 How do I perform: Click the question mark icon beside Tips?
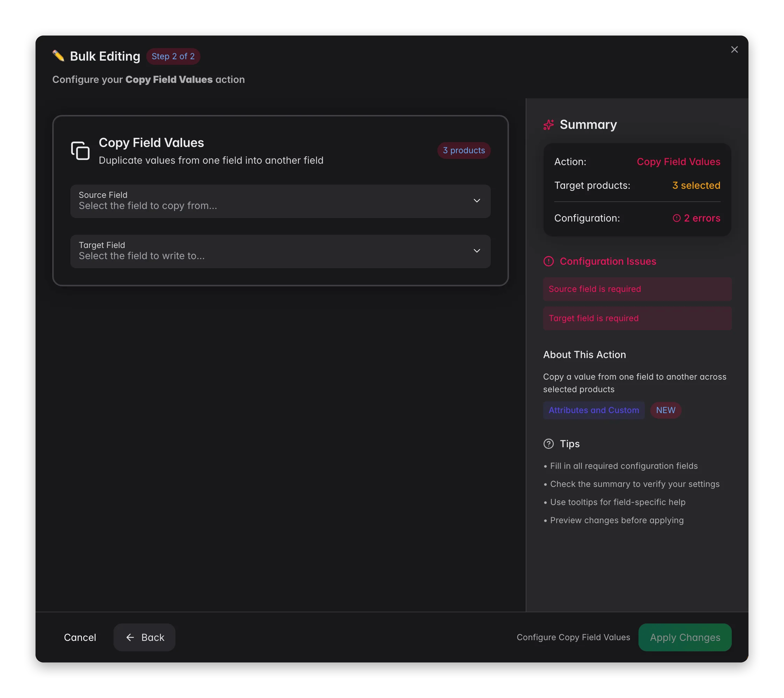pyautogui.click(x=549, y=444)
